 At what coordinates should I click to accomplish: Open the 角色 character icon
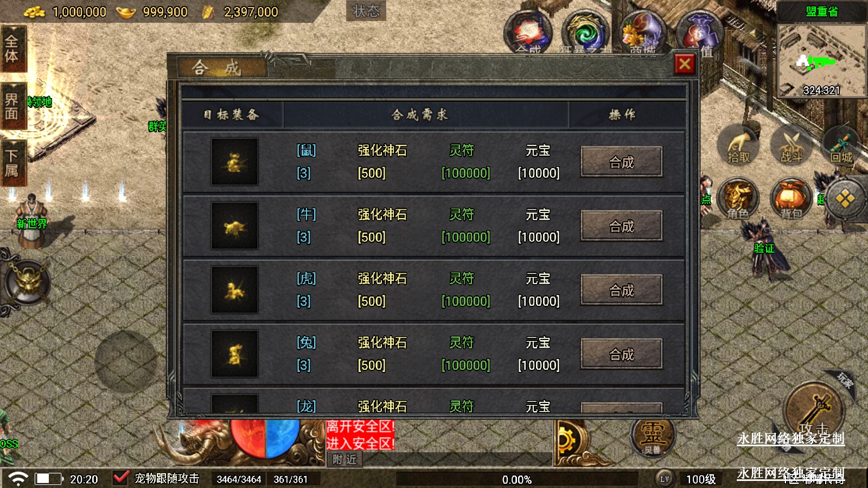click(738, 200)
